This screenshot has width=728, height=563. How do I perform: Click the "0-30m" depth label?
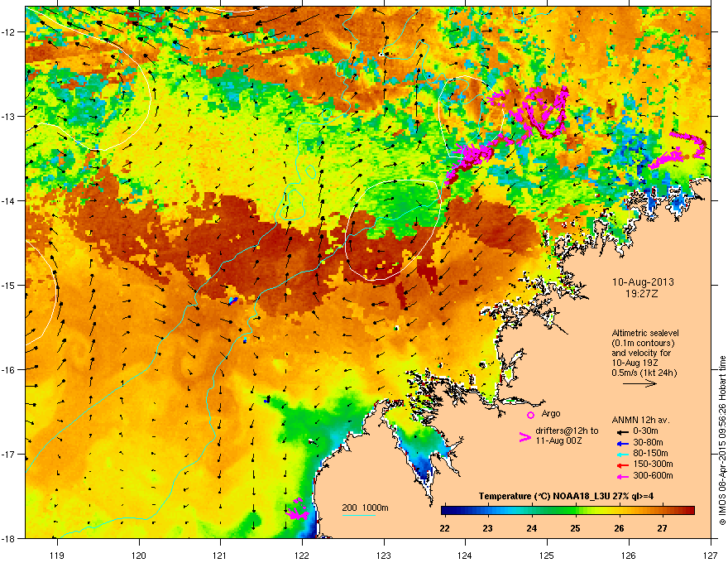click(x=645, y=431)
